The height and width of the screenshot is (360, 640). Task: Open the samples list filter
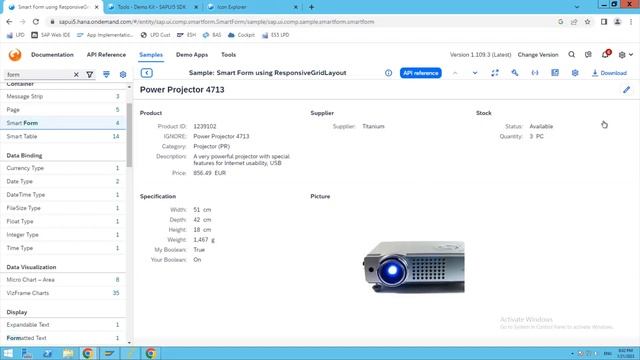coord(89,75)
